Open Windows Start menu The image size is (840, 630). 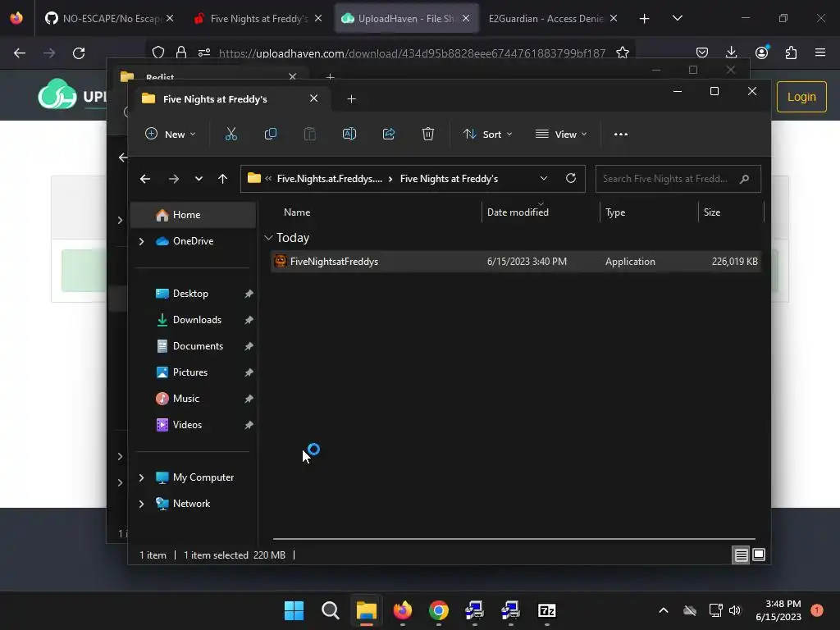pyautogui.click(x=294, y=610)
